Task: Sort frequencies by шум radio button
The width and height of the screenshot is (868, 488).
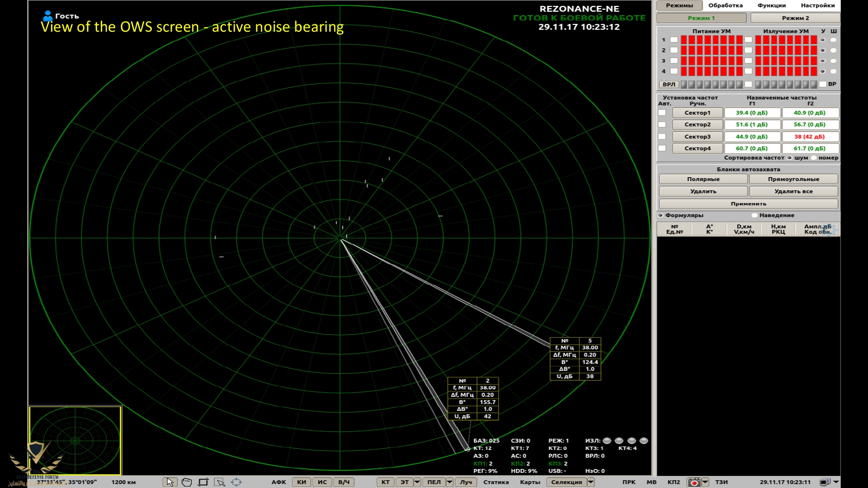Action: coord(789,158)
